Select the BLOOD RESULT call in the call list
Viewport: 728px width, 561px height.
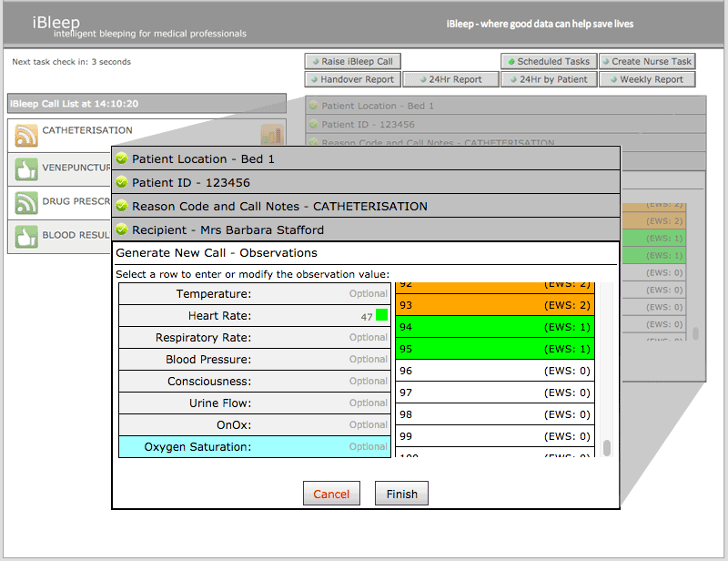(59, 237)
